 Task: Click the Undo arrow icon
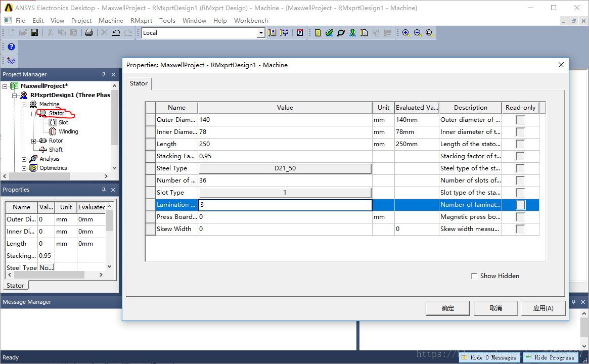tap(116, 33)
